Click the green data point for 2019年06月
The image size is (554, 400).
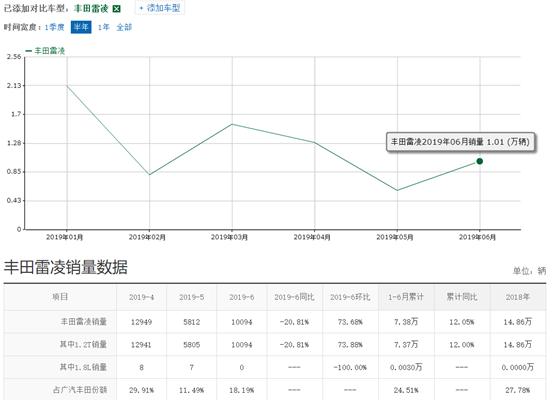click(479, 161)
